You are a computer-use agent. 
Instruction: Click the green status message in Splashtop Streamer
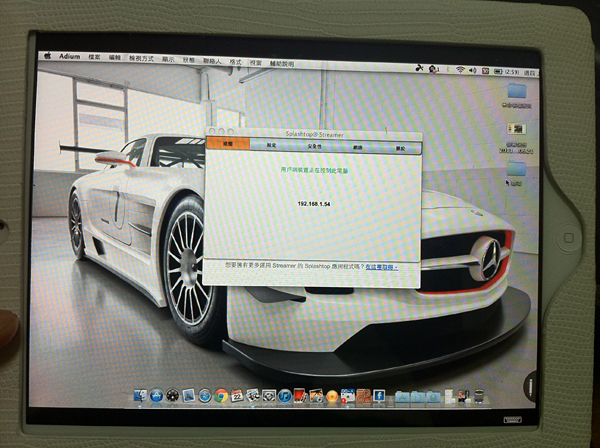(x=314, y=170)
